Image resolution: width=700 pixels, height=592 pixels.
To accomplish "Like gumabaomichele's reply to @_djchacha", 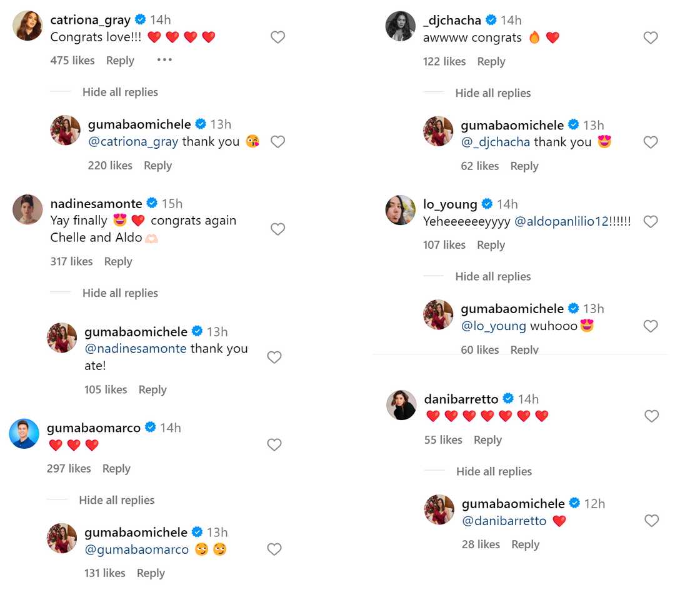I will [x=651, y=143].
